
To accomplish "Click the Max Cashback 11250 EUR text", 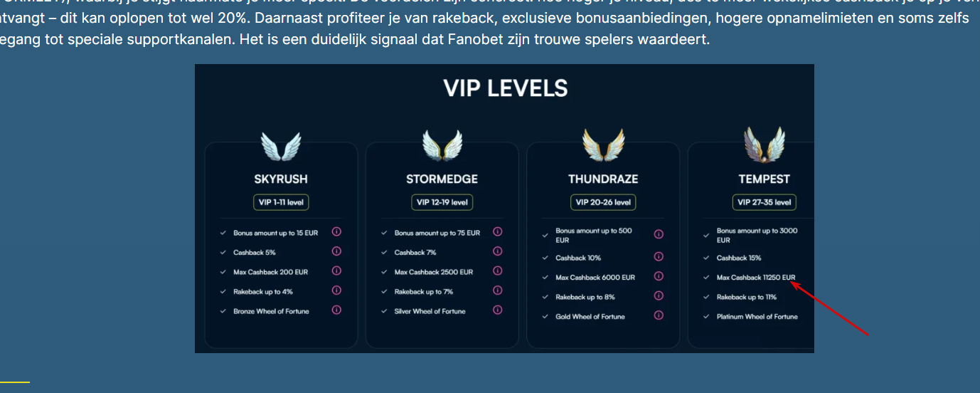I will click(x=756, y=278).
